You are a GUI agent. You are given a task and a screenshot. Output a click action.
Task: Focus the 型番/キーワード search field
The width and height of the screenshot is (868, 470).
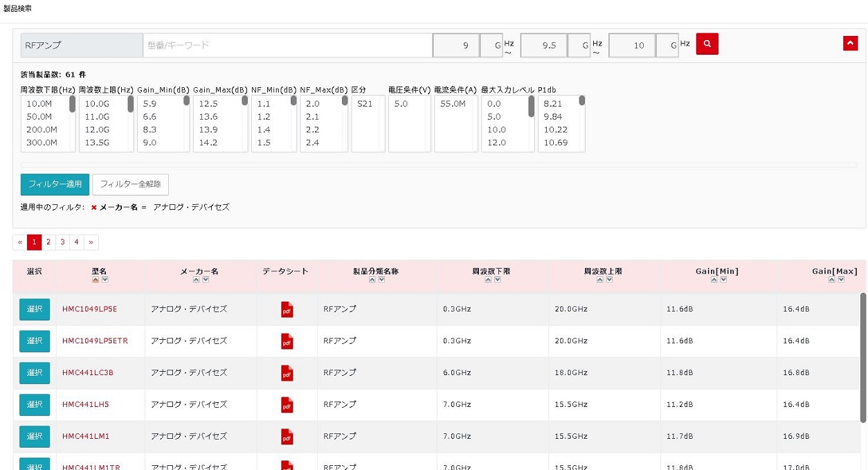288,45
